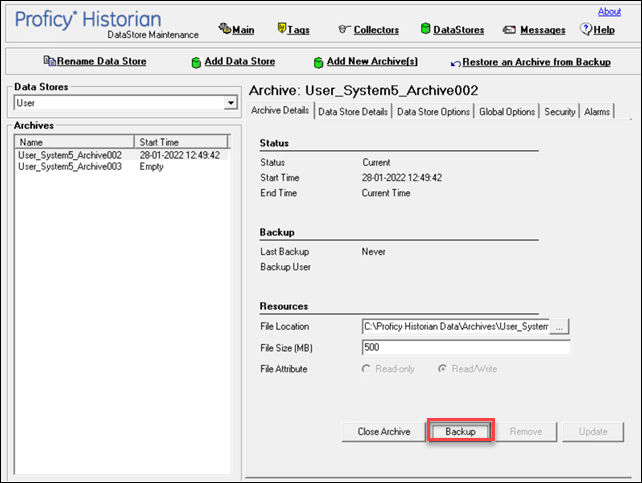This screenshot has width=642, height=483.
Task: Switch to Archive Details tab
Action: click(280, 110)
